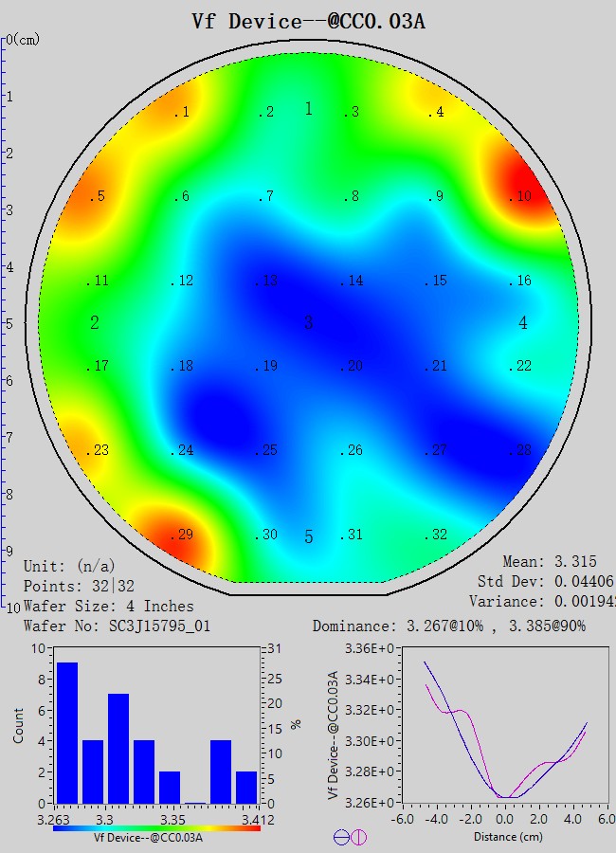Select zone label 5 near the wafer flat
Viewport: 616px width, 853px height.
click(308, 537)
